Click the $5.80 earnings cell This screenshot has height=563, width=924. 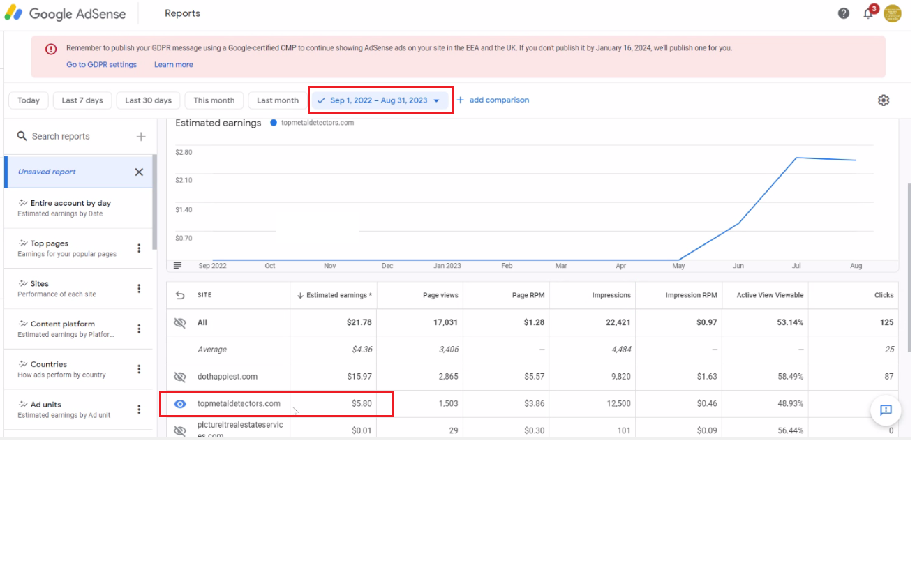[x=362, y=403]
